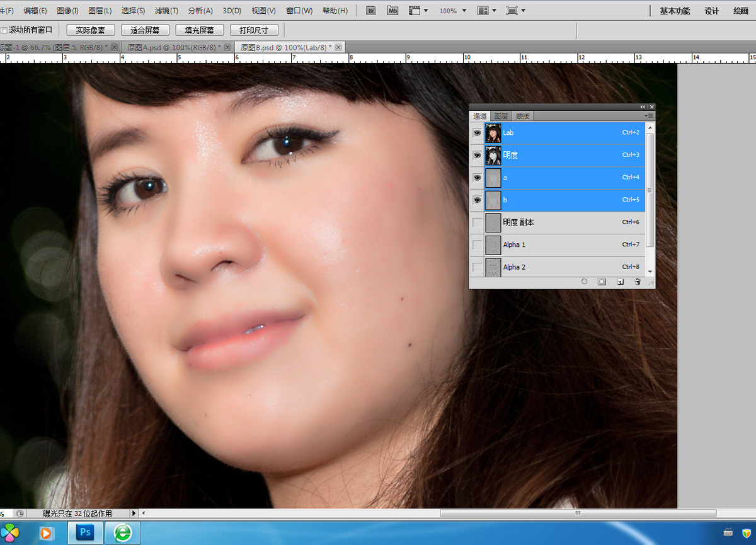Create a new channel in Channels panel
The image size is (756, 545).
coord(620,282)
